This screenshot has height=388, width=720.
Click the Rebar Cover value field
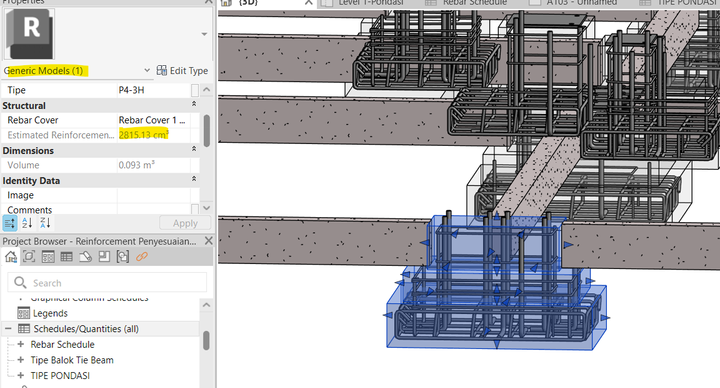point(154,120)
